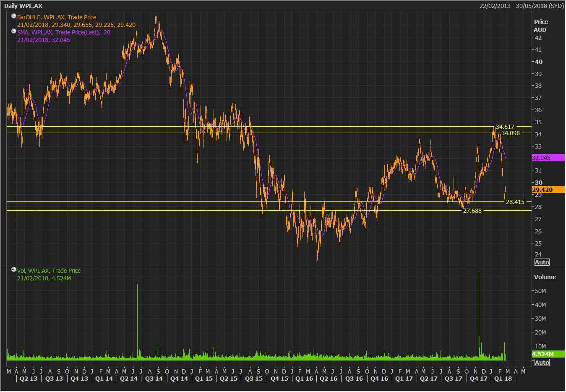This screenshot has height=392, width=566.
Task: Click the Q2 17 quarter label
Action: pos(428,379)
